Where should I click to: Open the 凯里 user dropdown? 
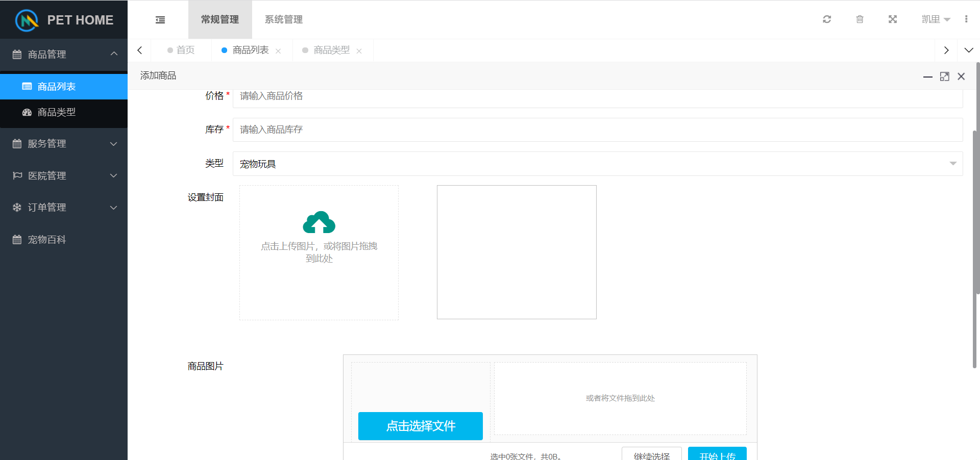936,19
